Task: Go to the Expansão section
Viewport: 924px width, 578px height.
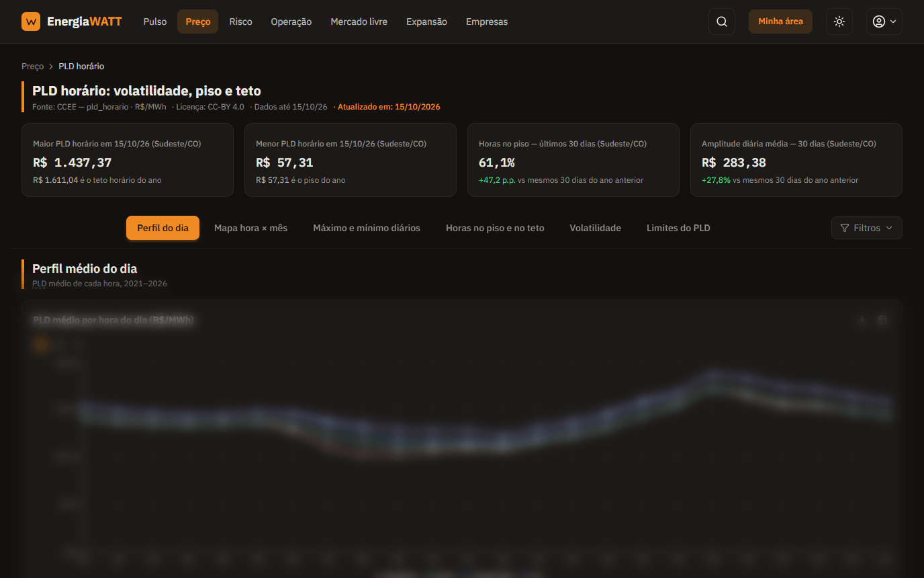Action: (426, 22)
